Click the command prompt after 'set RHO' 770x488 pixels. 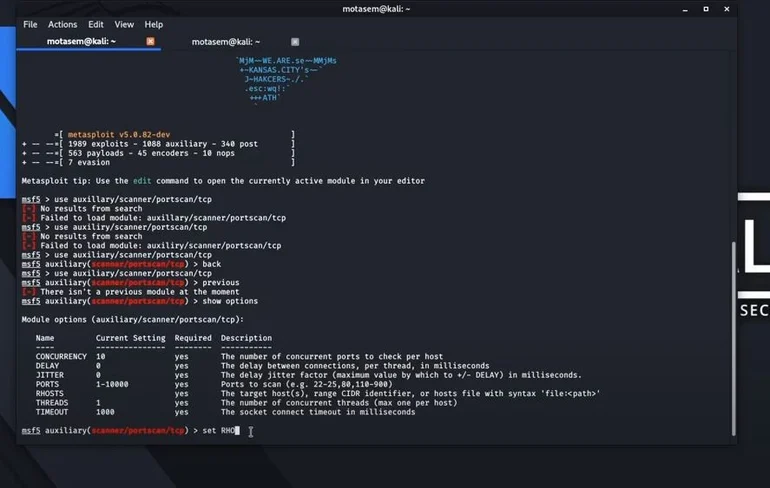[238, 431]
